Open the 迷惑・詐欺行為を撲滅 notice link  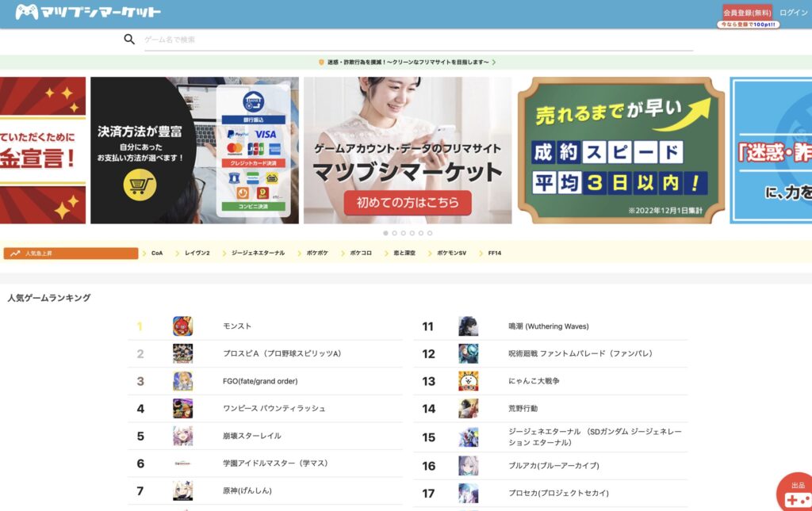(408, 62)
